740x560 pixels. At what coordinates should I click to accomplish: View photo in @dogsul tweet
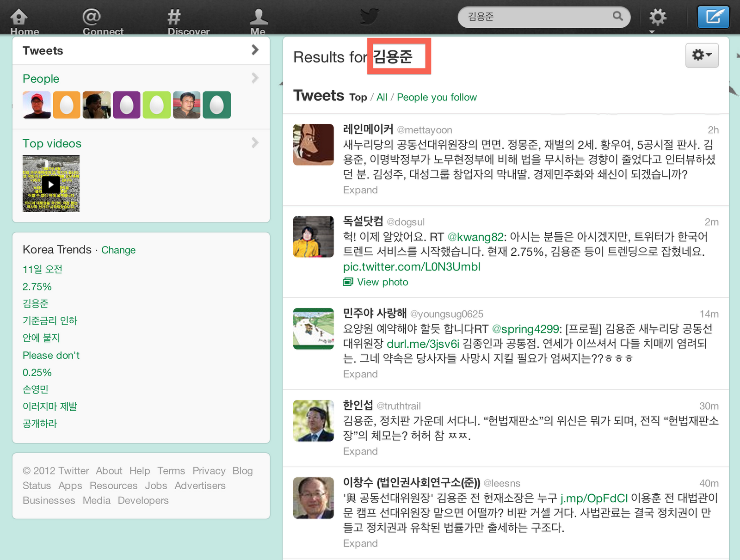(x=376, y=282)
